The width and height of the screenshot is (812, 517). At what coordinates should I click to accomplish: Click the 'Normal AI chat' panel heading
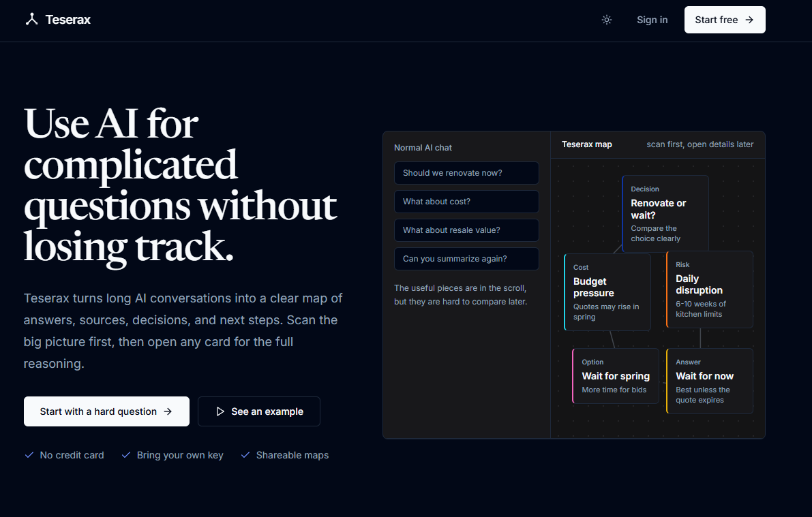(x=423, y=148)
